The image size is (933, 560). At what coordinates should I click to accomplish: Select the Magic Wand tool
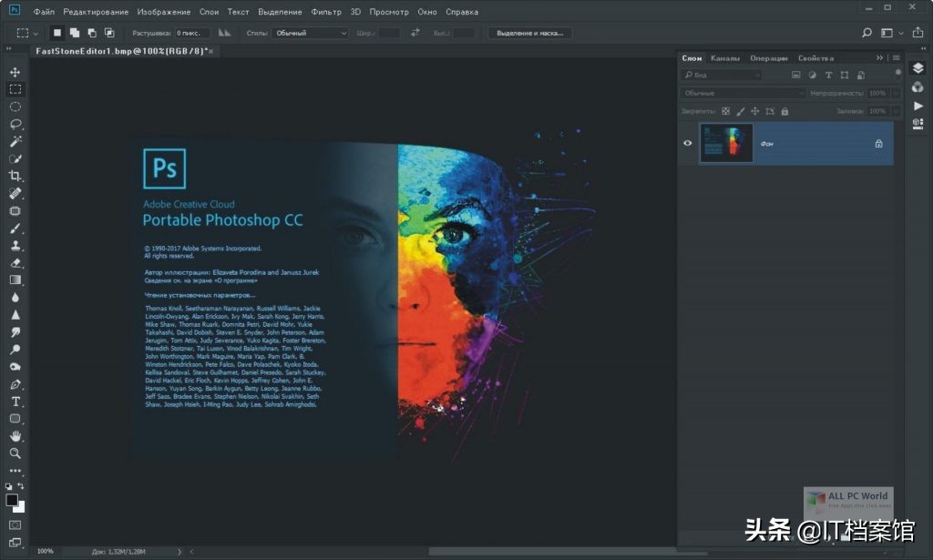coord(15,141)
